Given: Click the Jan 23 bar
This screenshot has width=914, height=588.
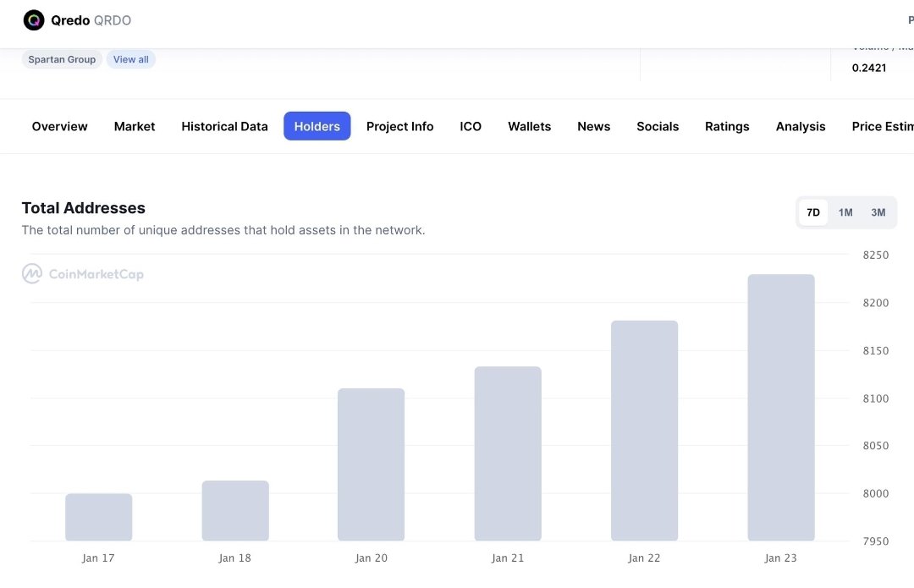Looking at the screenshot, I should coord(781,407).
